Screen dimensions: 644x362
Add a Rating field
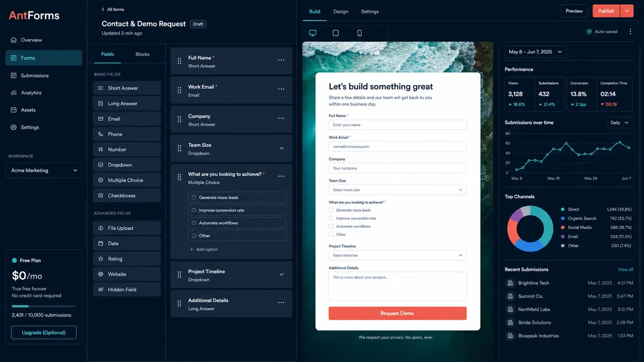[127, 258]
